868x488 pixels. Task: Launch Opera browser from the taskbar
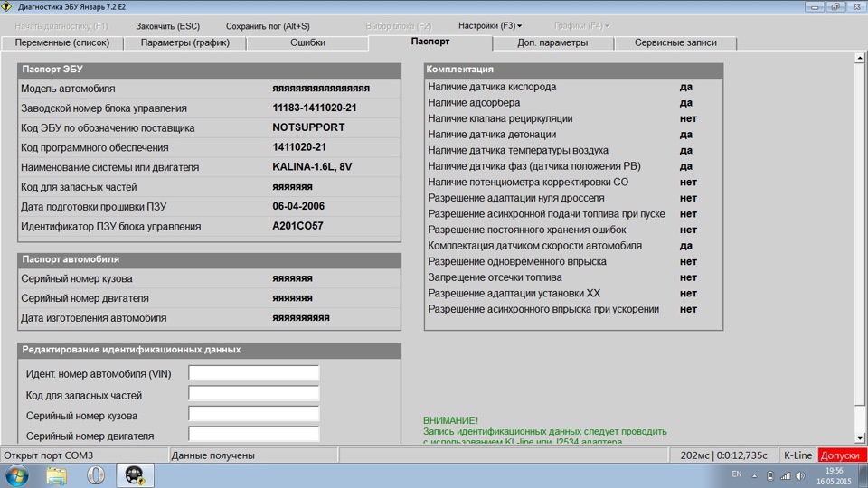(96, 474)
